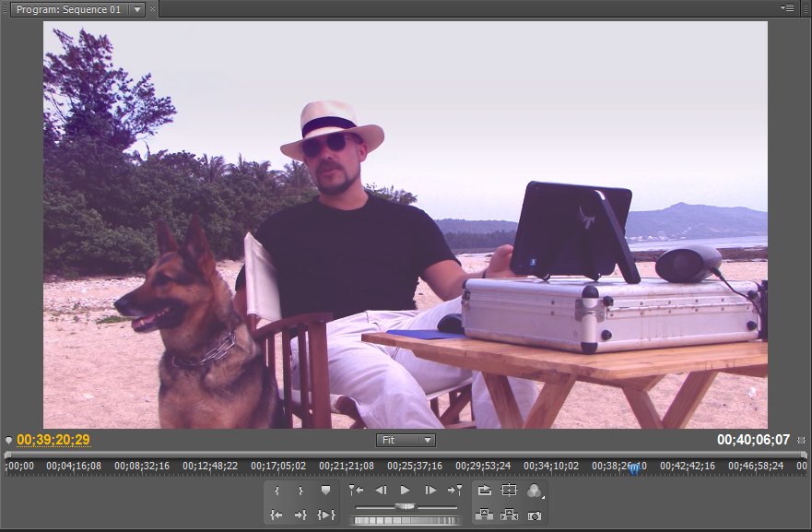812x532 pixels.
Task: Toggle Loop playback
Action: (485, 491)
